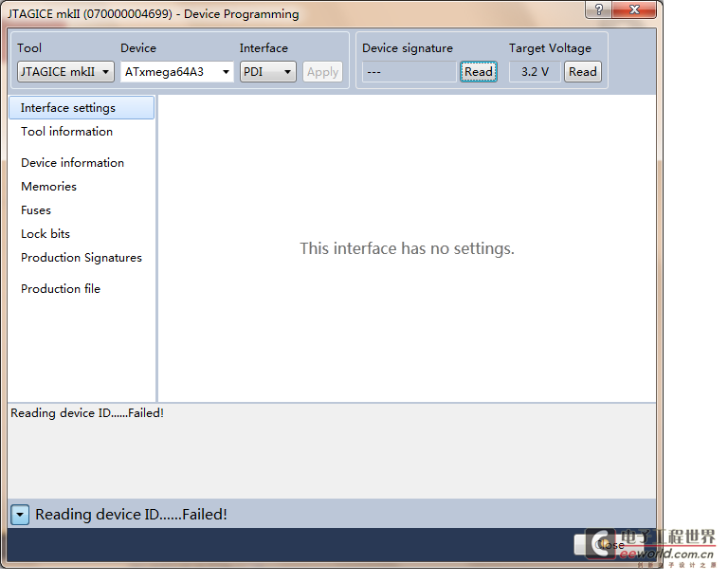
Task: Open the Lock bits page
Action: (45, 233)
